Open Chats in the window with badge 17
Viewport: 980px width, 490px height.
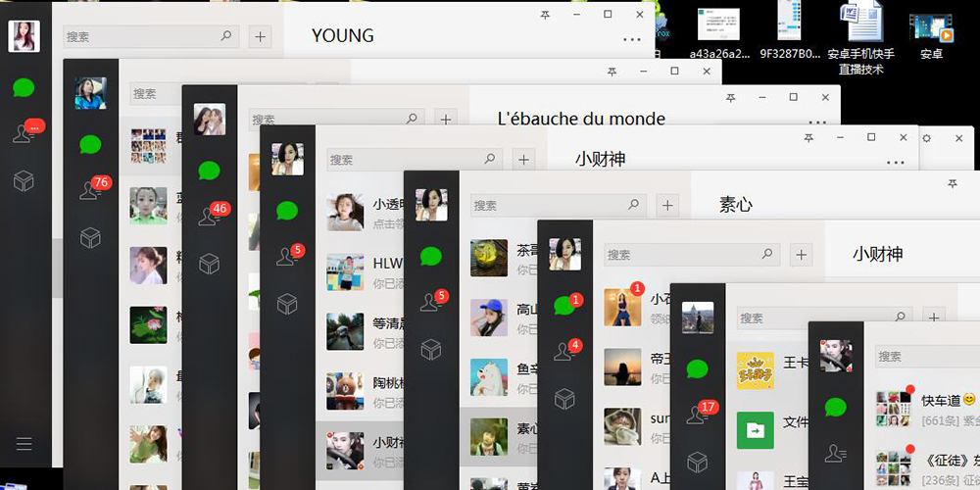(x=698, y=369)
